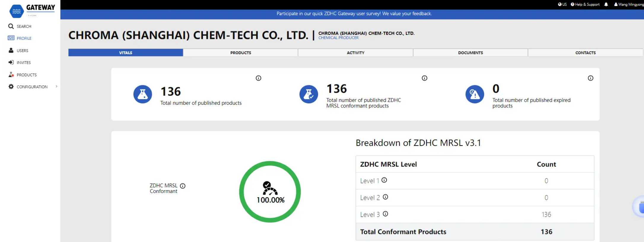Screen dimensions: 644x242
Task: Expand the Configuration sidebar menu
Action: coord(32,87)
